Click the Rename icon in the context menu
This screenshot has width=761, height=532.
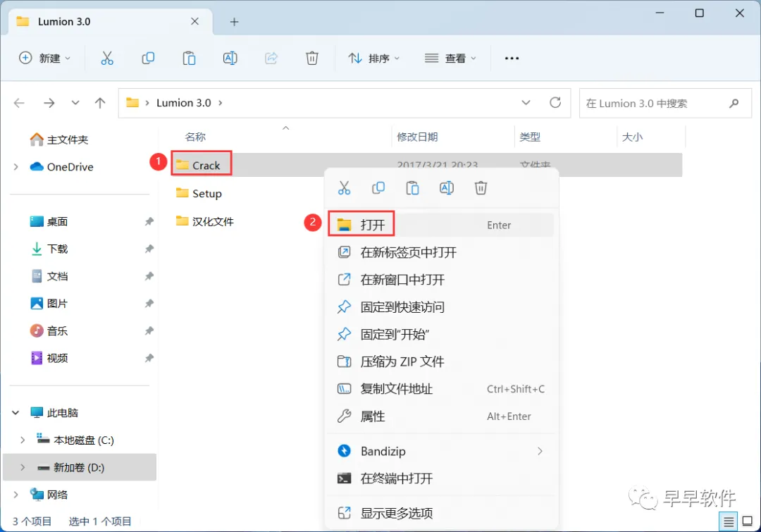447,188
